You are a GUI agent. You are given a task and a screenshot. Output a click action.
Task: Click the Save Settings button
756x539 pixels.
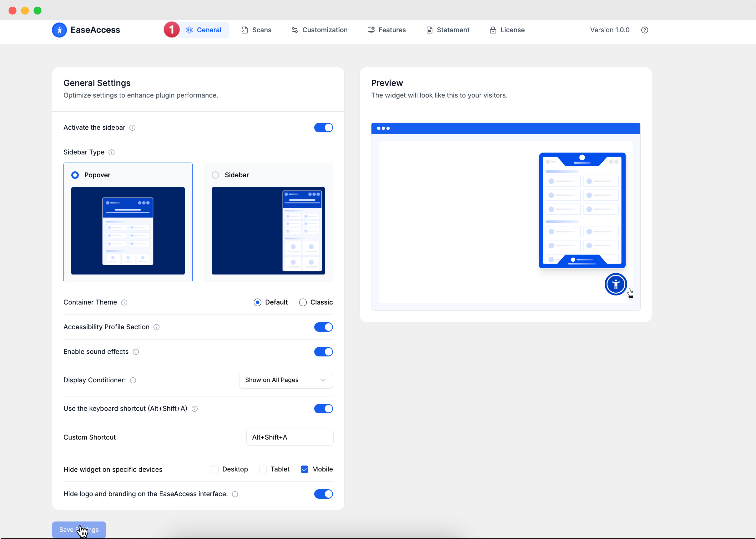click(79, 529)
